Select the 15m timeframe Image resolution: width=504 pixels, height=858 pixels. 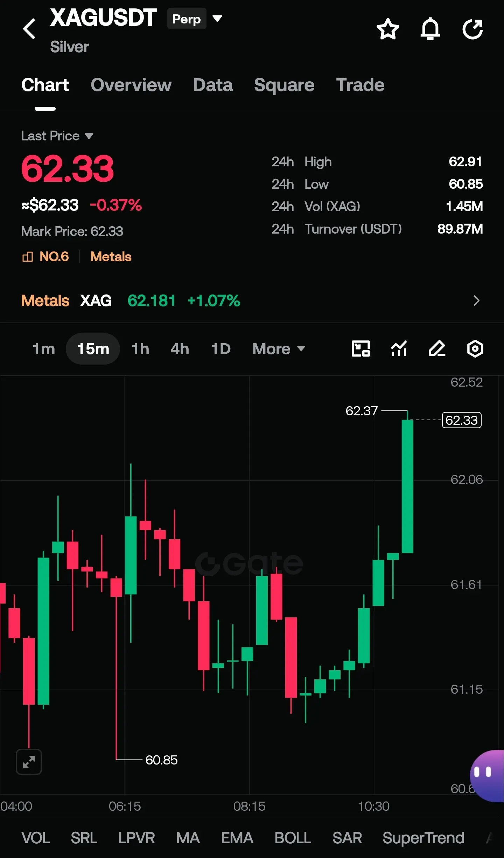(x=93, y=349)
